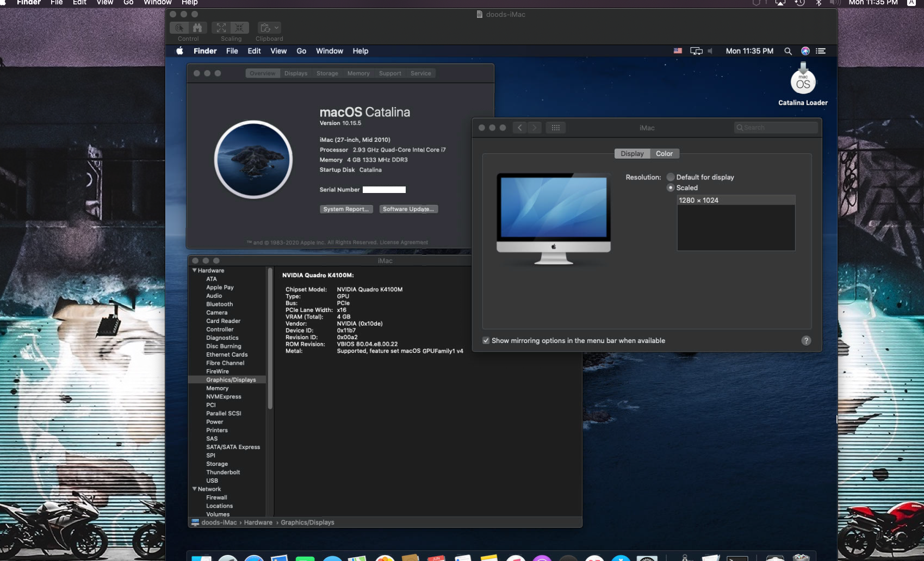Select Firewall under Network

pos(216,497)
